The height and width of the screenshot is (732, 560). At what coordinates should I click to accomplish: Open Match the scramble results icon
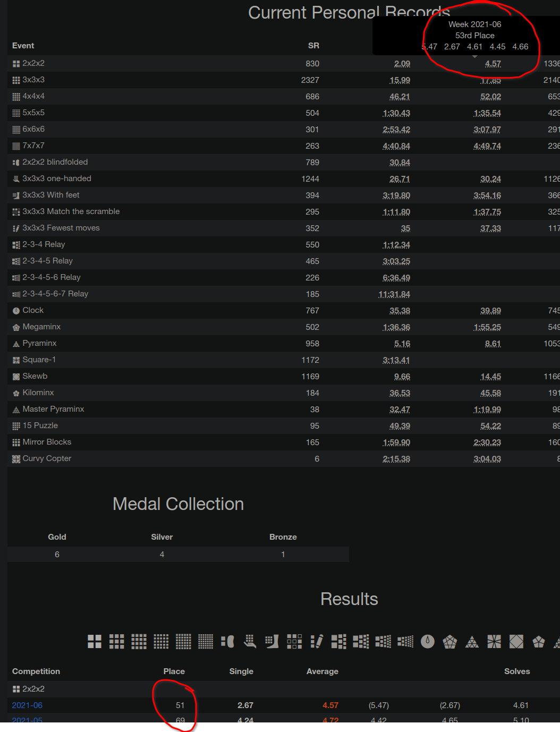point(294,642)
